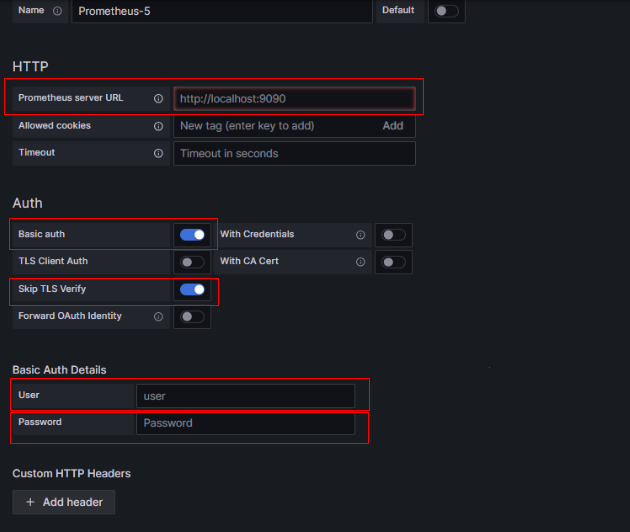
Task: Click the Timeout info icon
Action: click(158, 153)
